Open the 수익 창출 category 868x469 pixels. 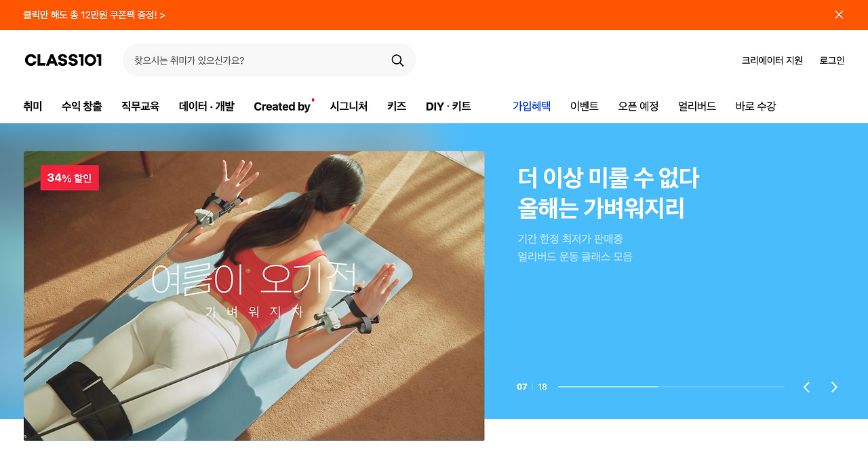81,107
